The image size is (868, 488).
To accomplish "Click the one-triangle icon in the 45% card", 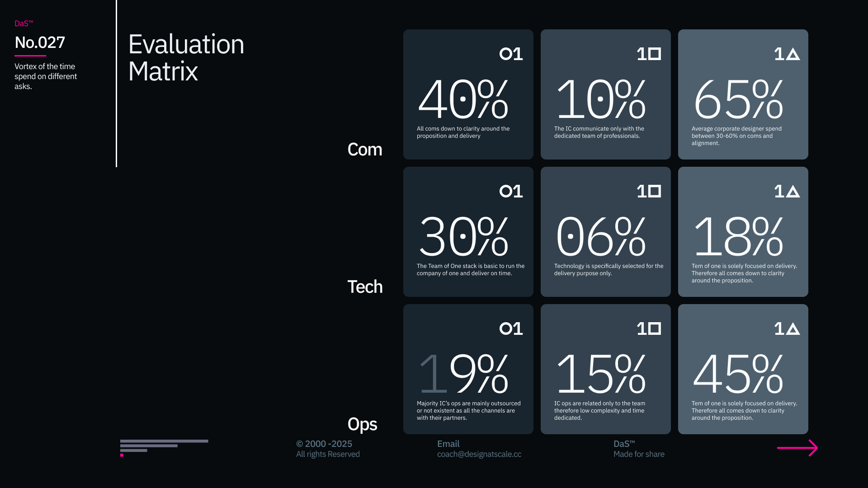I will pyautogui.click(x=787, y=328).
